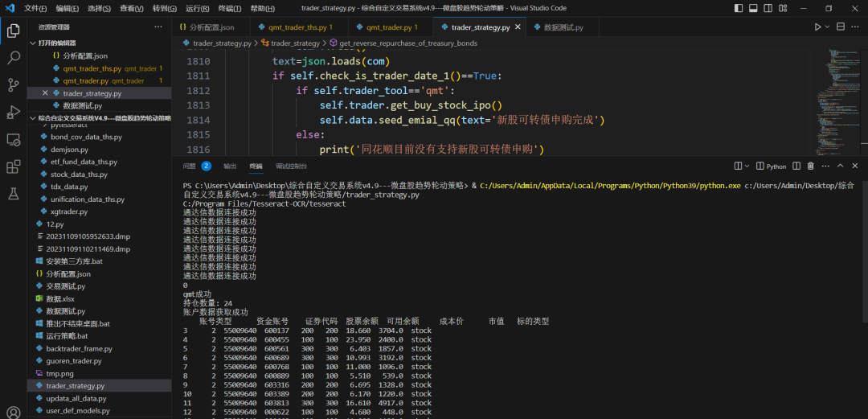Open the 查看(V) menu
Image resolution: width=868 pixels, height=419 pixels.
(x=132, y=8)
